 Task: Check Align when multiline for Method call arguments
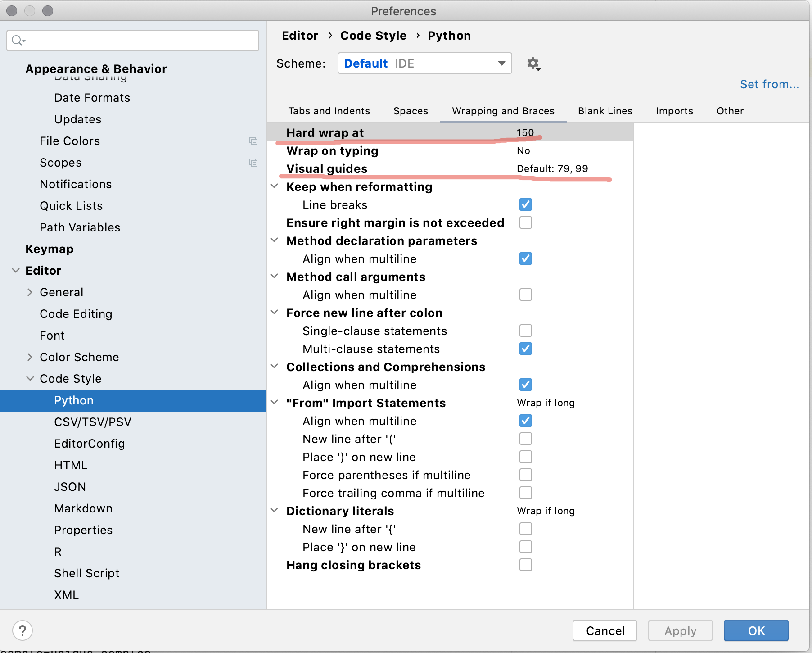coord(525,295)
